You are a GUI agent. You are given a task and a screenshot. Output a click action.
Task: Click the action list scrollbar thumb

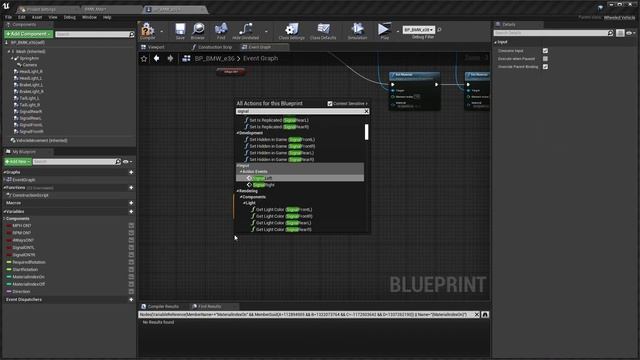click(x=366, y=132)
